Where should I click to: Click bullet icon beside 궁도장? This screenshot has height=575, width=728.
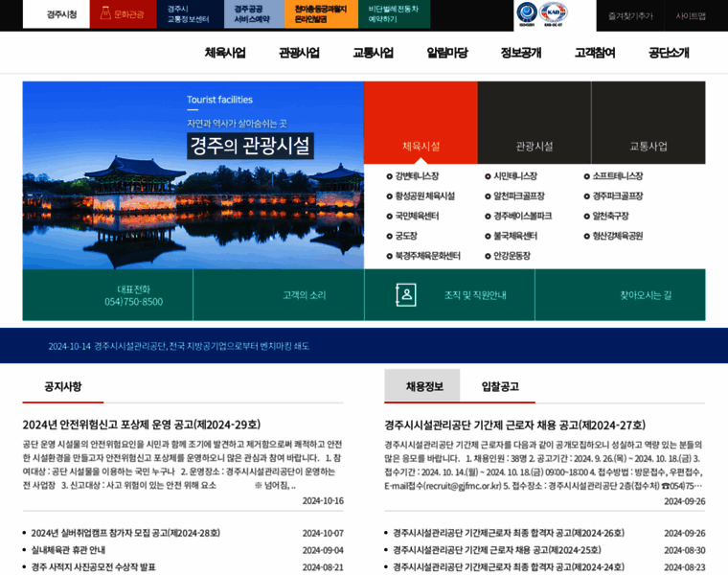[389, 236]
